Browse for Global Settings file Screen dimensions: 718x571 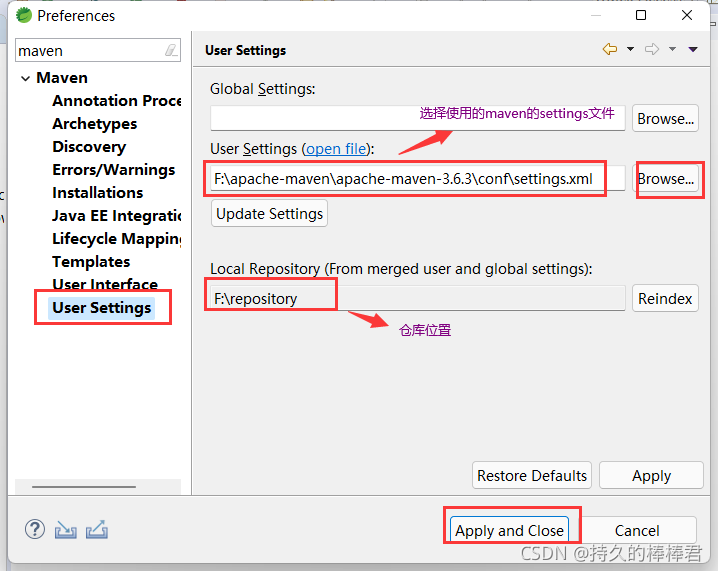click(665, 118)
